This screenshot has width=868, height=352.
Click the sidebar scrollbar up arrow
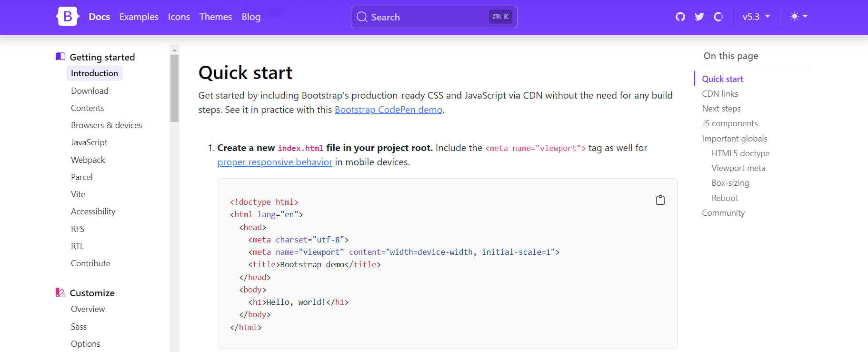click(x=174, y=50)
